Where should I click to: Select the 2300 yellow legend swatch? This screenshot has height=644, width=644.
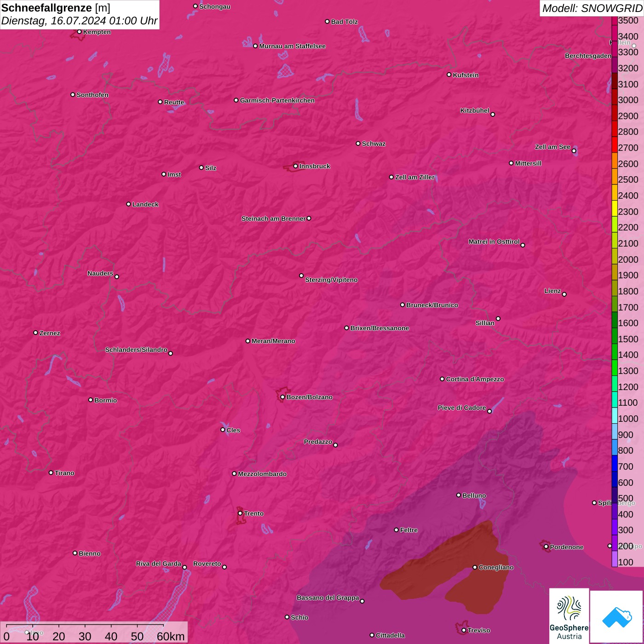click(614, 208)
